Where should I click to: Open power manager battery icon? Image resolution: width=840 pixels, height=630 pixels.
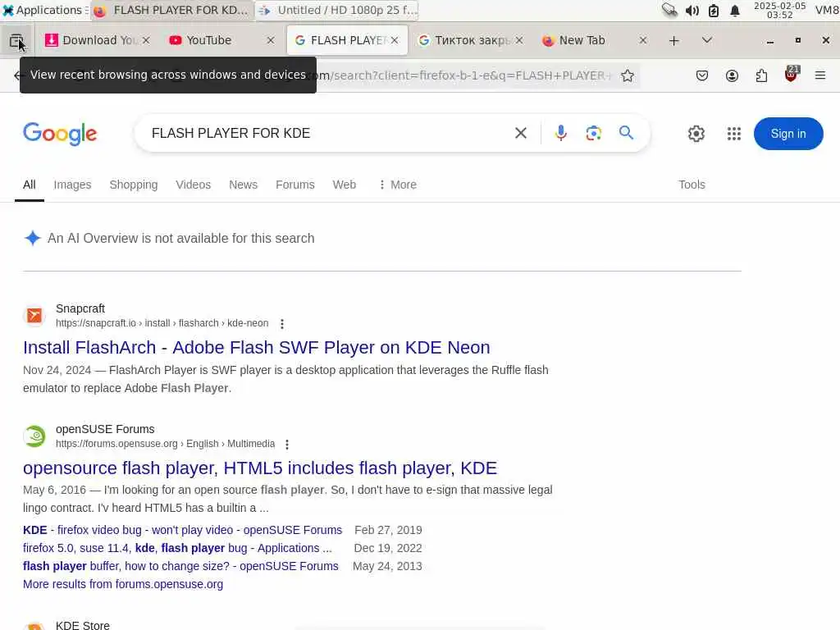click(x=714, y=11)
